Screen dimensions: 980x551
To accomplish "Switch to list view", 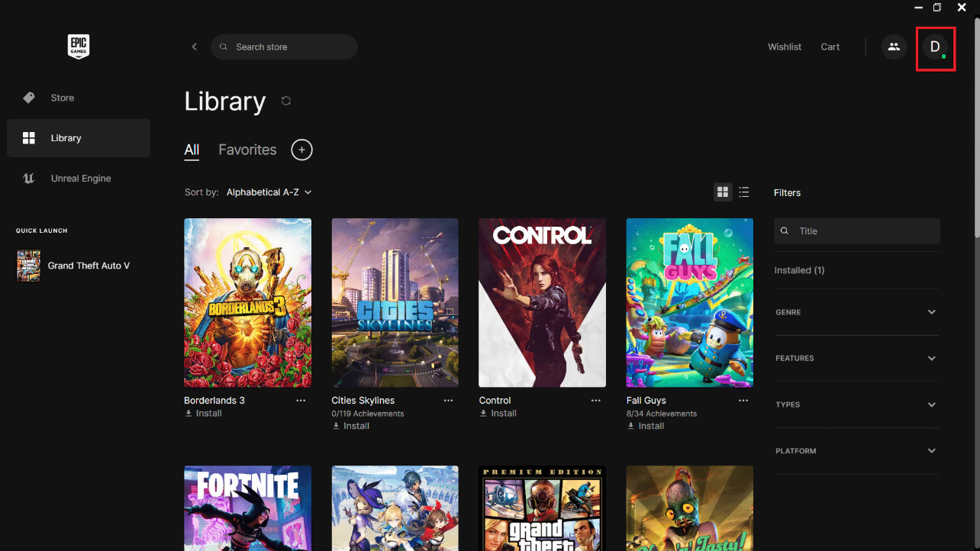I will pos(744,192).
